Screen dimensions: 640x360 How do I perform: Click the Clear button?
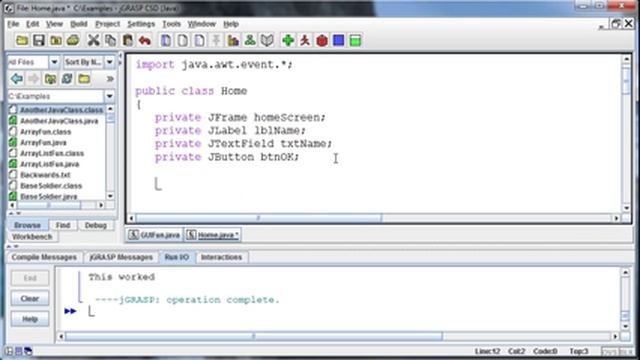click(x=30, y=299)
